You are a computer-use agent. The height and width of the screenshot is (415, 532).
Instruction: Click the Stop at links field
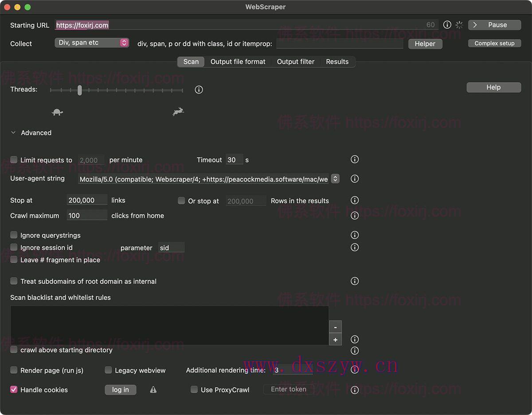point(87,200)
